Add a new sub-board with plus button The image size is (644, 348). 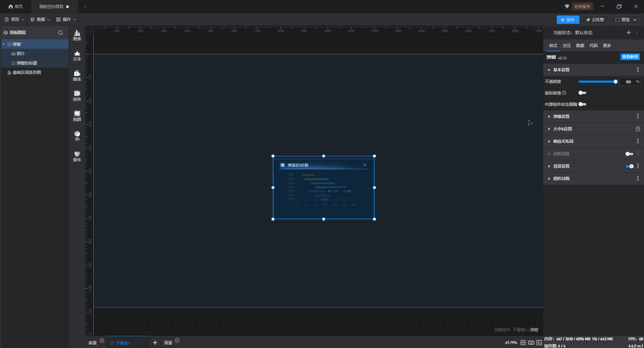[x=155, y=343]
